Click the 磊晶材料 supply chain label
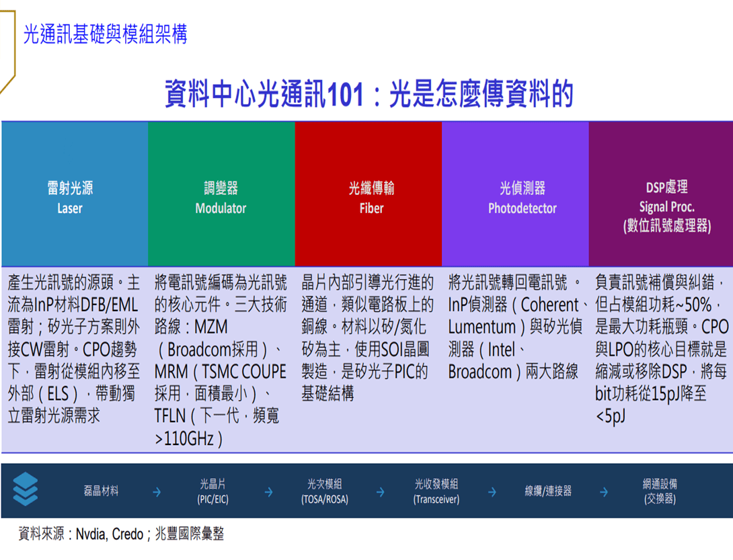Viewport: 733px width, 560px height. [101, 491]
